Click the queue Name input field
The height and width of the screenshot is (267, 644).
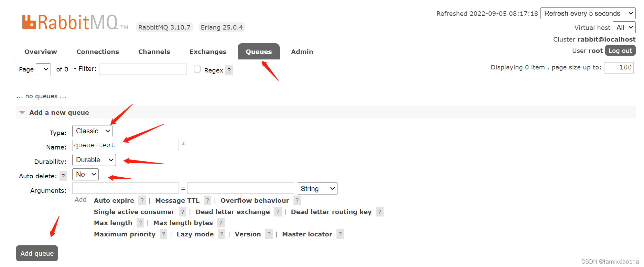point(126,145)
